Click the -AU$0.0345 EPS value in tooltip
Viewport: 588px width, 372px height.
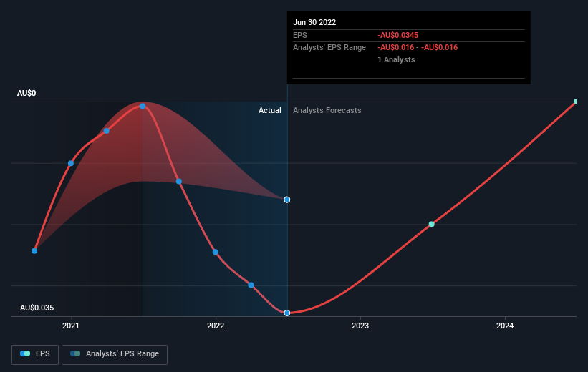click(x=398, y=35)
